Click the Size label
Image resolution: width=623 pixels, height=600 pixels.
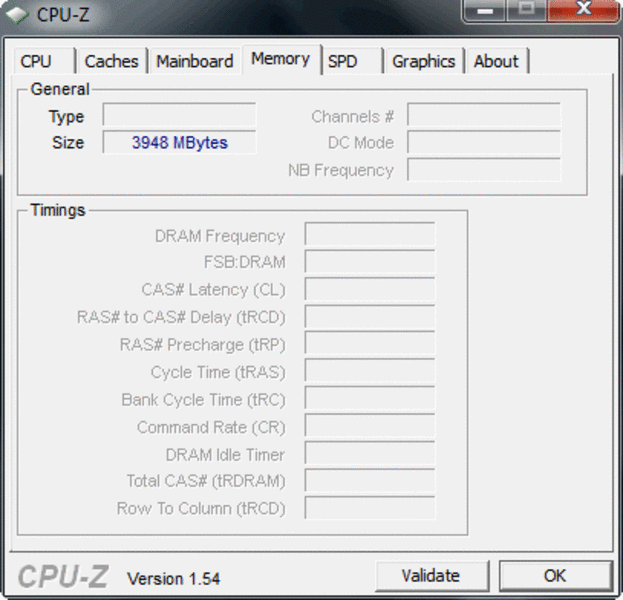68,143
